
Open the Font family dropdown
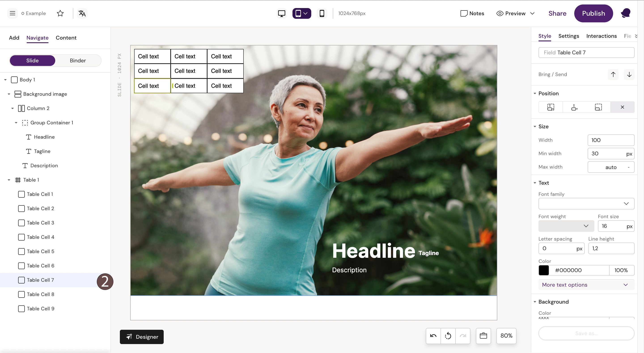tap(586, 203)
